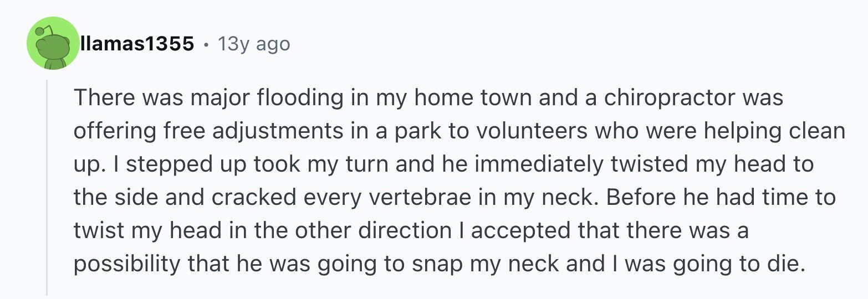Screen dimensions: 868x299
Task: Click the line starting "offering free adjustments"
Action: tap(459, 132)
